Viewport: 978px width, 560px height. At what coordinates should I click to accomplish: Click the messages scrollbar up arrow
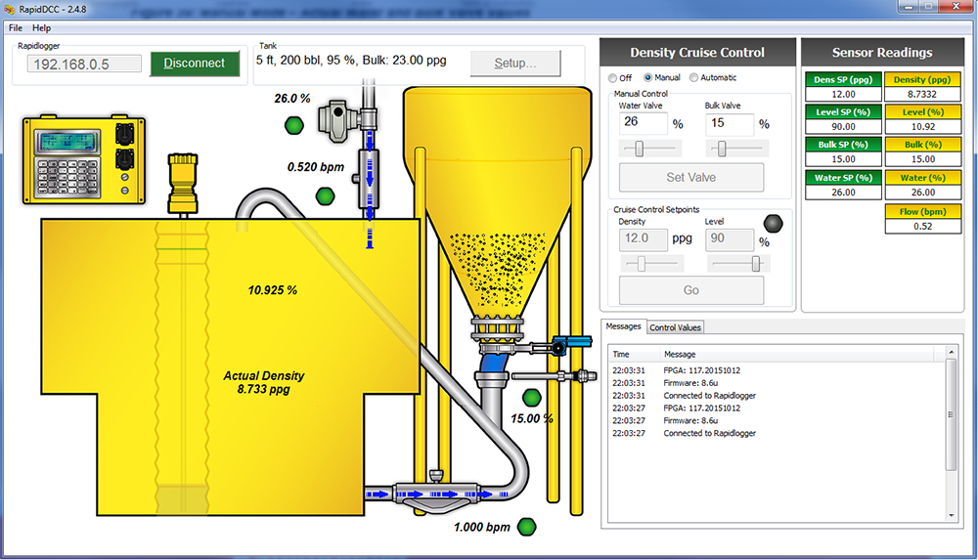pos(952,353)
